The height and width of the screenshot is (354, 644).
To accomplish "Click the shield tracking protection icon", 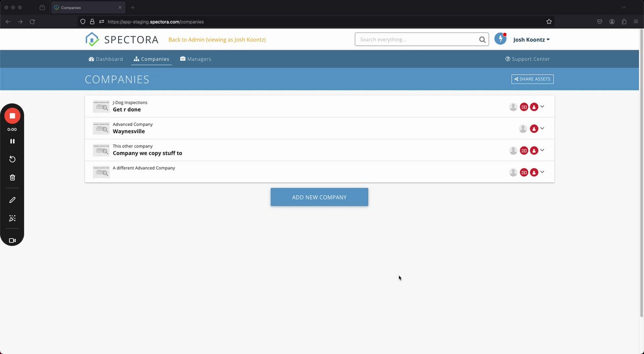I will (83, 22).
